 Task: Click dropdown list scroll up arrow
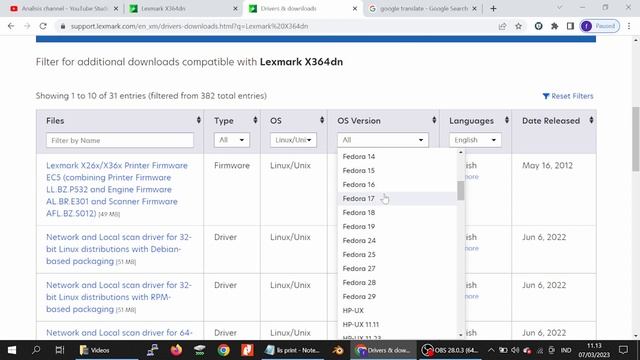pos(460,152)
